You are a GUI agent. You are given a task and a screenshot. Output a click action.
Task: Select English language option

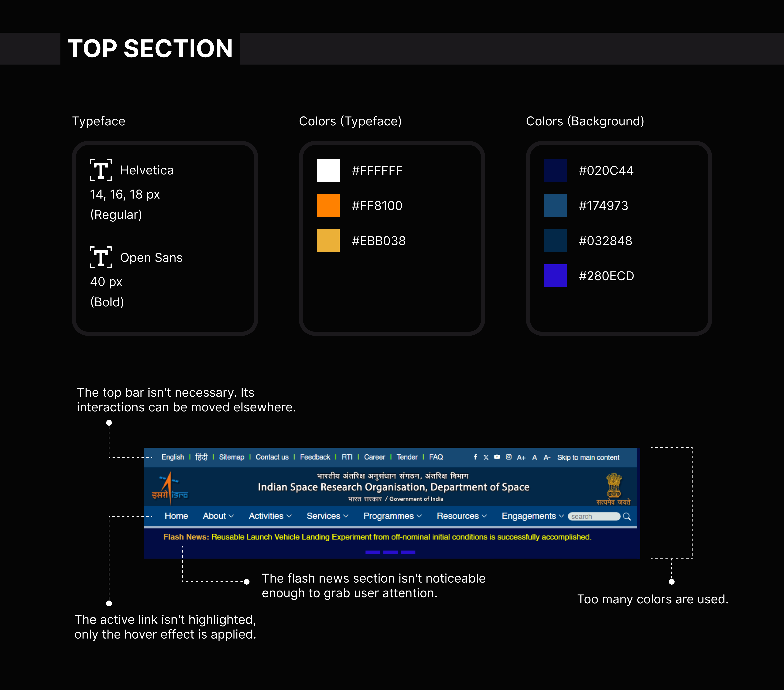(173, 457)
